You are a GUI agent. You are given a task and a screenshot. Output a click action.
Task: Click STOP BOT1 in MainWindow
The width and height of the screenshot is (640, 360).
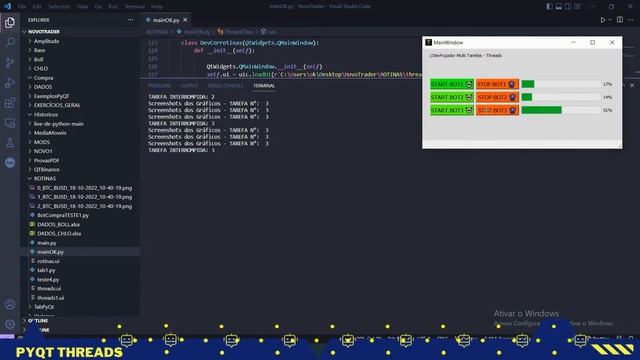(497, 84)
